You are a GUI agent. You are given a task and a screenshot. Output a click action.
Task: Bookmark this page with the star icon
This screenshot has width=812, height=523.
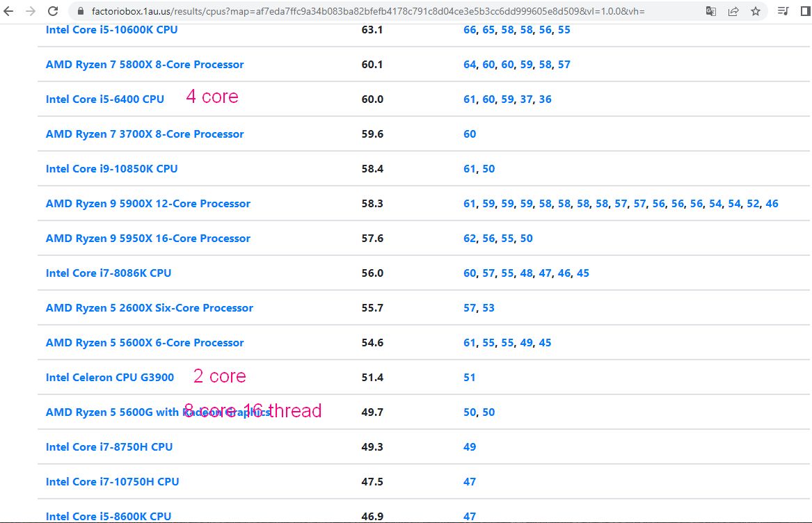pos(756,11)
